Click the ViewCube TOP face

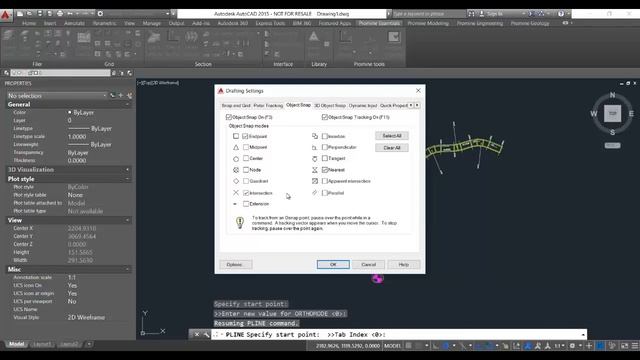coord(612,113)
